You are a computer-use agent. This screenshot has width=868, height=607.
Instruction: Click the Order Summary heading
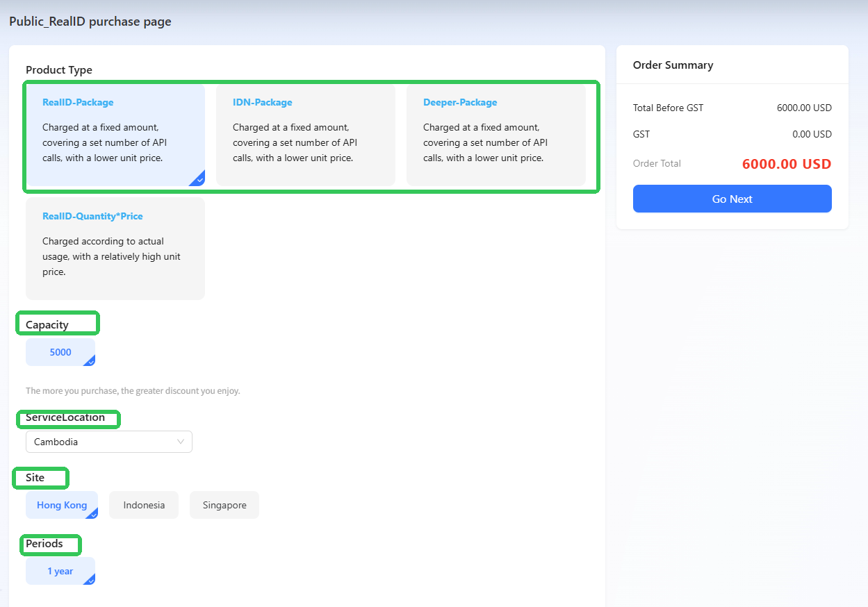pyautogui.click(x=673, y=65)
